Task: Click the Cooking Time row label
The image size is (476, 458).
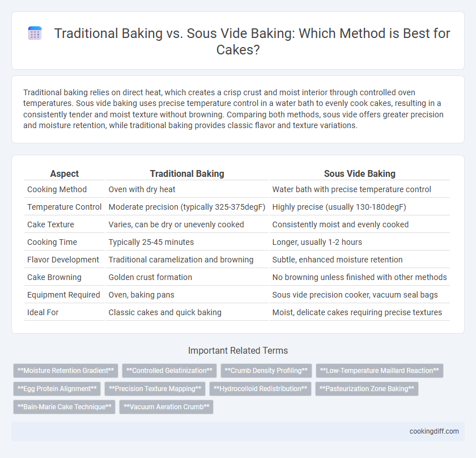Action: point(52,242)
